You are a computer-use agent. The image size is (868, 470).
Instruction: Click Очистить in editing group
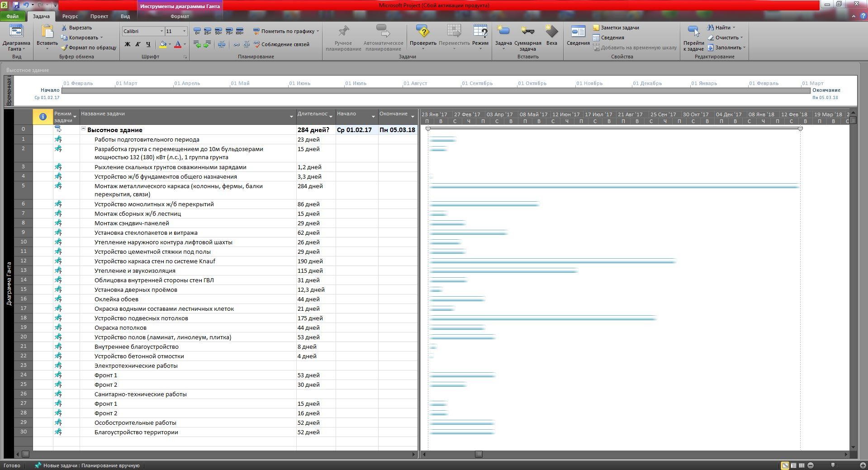[x=726, y=38]
